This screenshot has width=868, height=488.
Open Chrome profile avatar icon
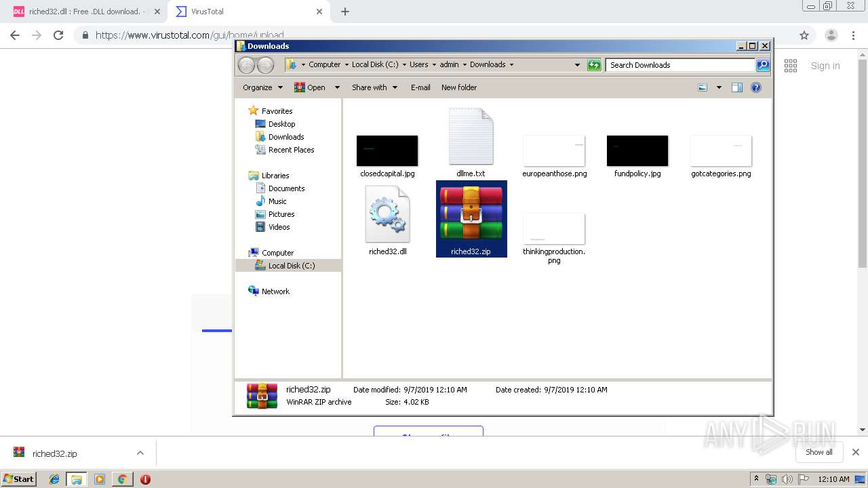(831, 35)
